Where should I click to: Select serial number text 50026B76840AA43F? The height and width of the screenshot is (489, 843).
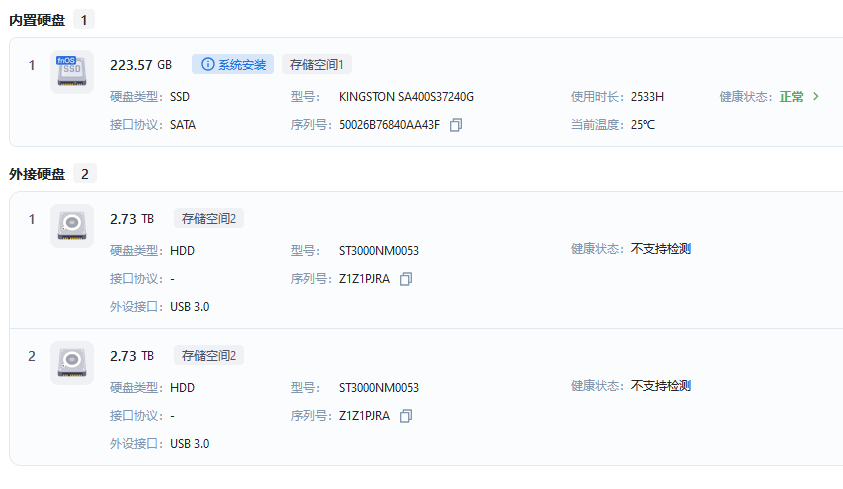389,125
